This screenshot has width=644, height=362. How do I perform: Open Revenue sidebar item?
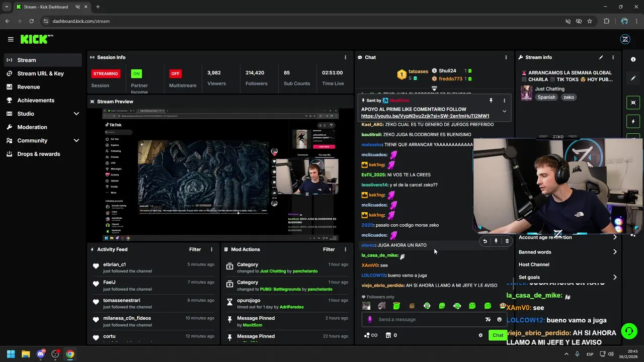click(43, 87)
